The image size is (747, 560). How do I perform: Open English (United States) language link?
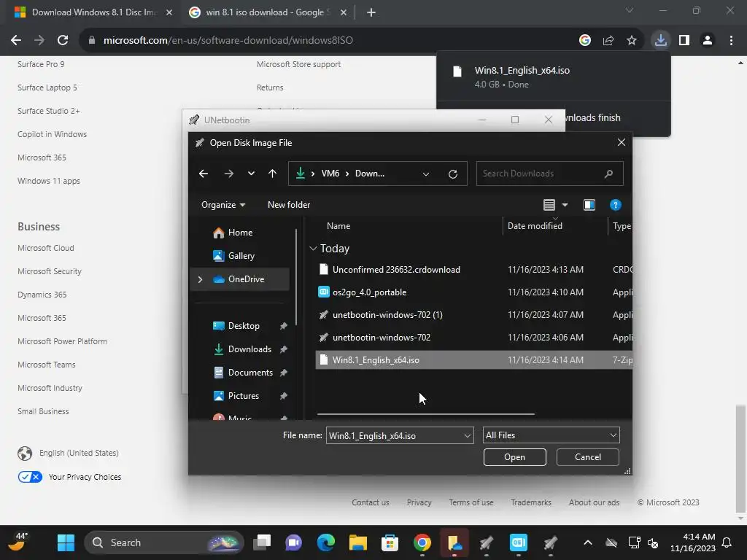coord(79,453)
